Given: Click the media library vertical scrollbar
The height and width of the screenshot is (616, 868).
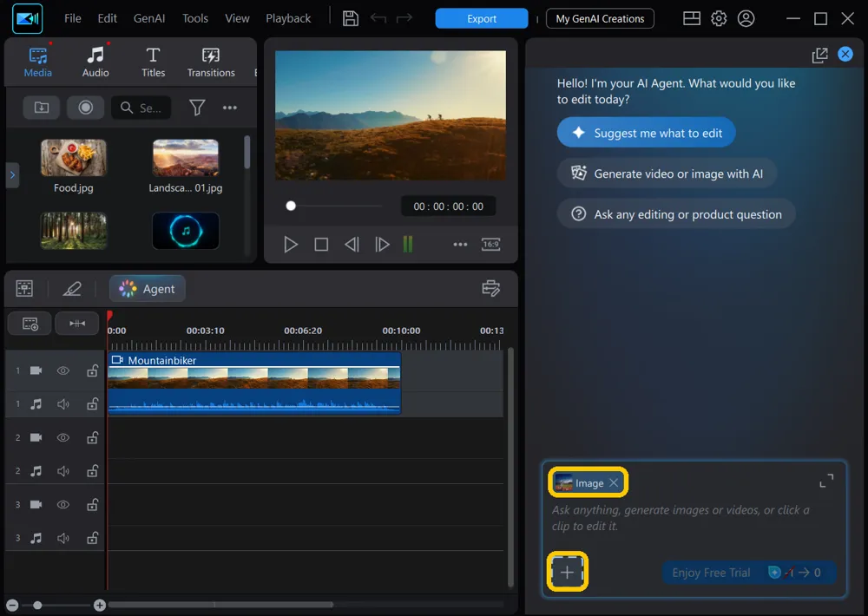Looking at the screenshot, I should point(247,152).
